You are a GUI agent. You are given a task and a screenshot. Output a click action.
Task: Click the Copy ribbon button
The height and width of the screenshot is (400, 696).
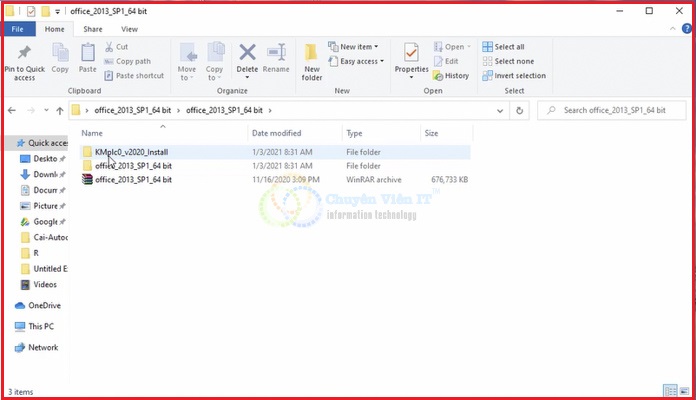[x=60, y=58]
